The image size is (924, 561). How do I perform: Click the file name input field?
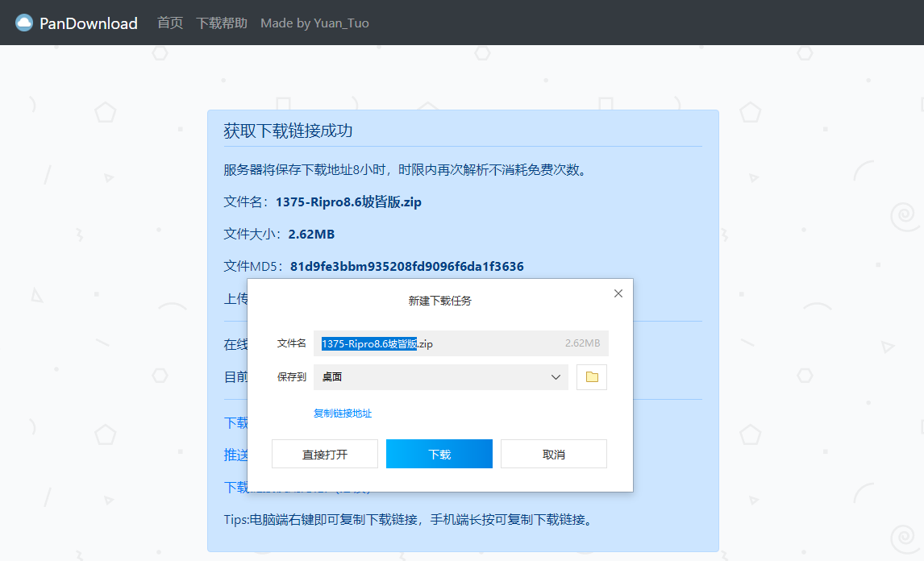[461, 343]
